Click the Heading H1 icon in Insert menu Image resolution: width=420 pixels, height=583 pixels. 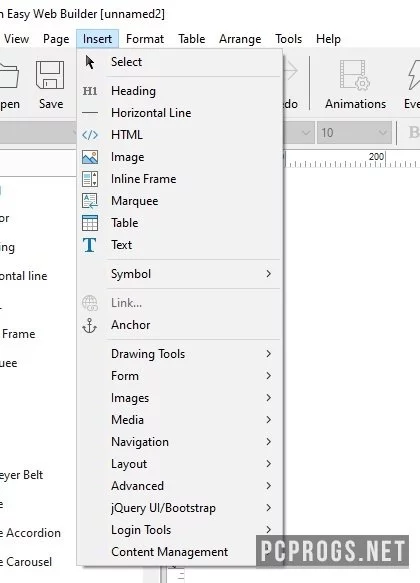[x=90, y=91]
